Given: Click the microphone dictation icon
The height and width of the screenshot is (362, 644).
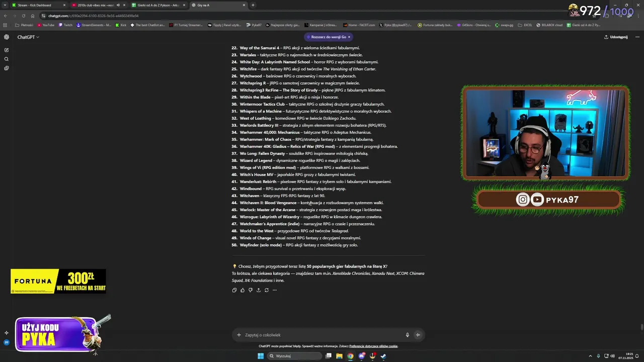Looking at the screenshot, I should [x=407, y=335].
